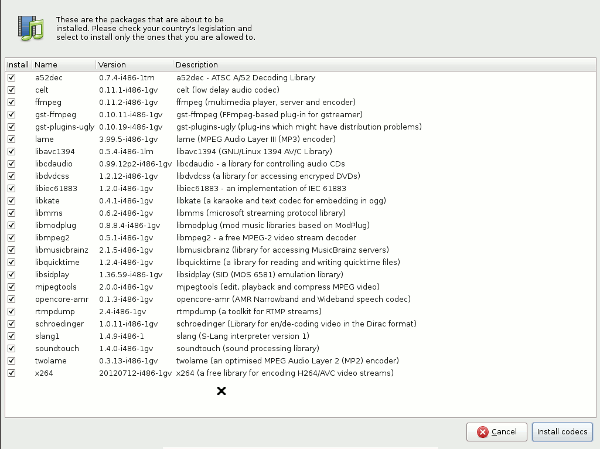Click the libmms streaming protocol library description
This screenshot has height=449, width=600.
tap(261, 213)
